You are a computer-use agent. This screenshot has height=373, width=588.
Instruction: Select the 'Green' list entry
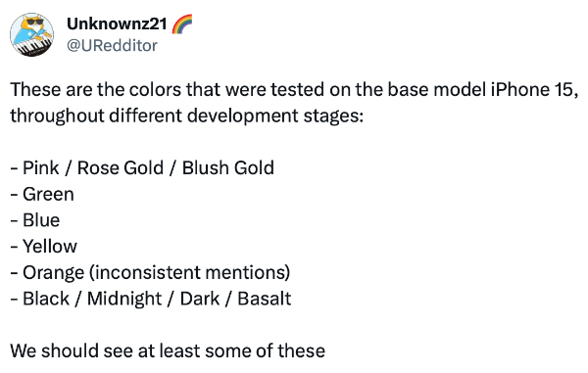(x=42, y=194)
